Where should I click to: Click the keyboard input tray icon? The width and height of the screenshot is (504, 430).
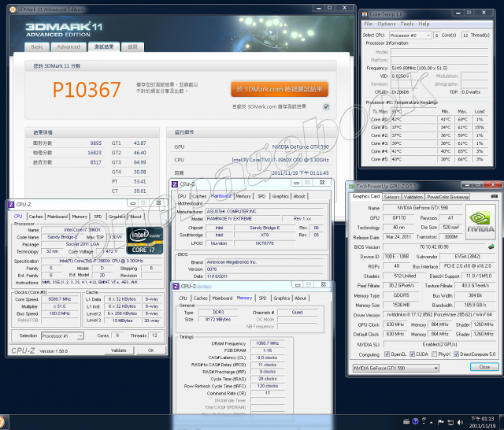pyautogui.click(x=406, y=421)
